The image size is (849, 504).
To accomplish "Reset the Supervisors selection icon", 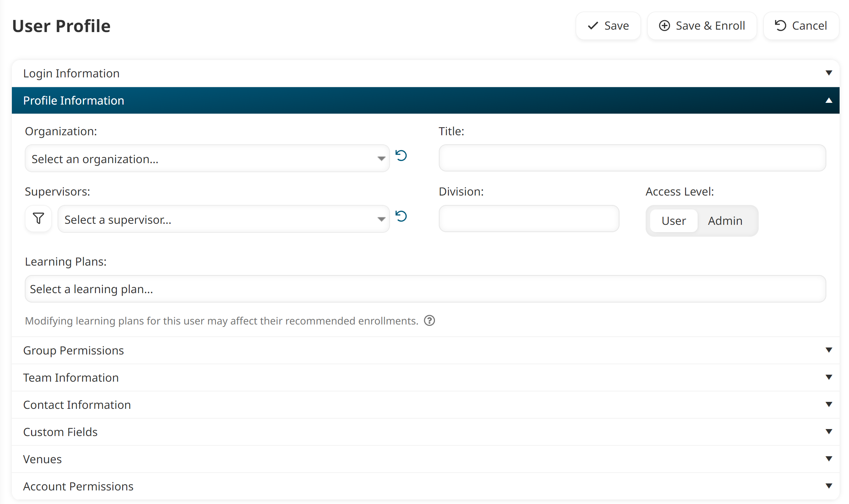I will pos(401,216).
